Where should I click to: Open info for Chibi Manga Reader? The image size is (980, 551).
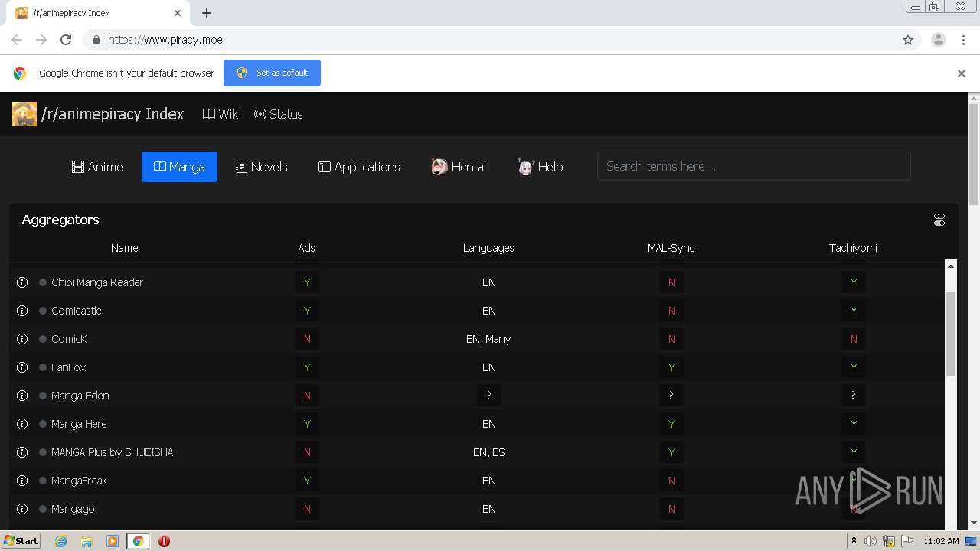[x=22, y=282]
